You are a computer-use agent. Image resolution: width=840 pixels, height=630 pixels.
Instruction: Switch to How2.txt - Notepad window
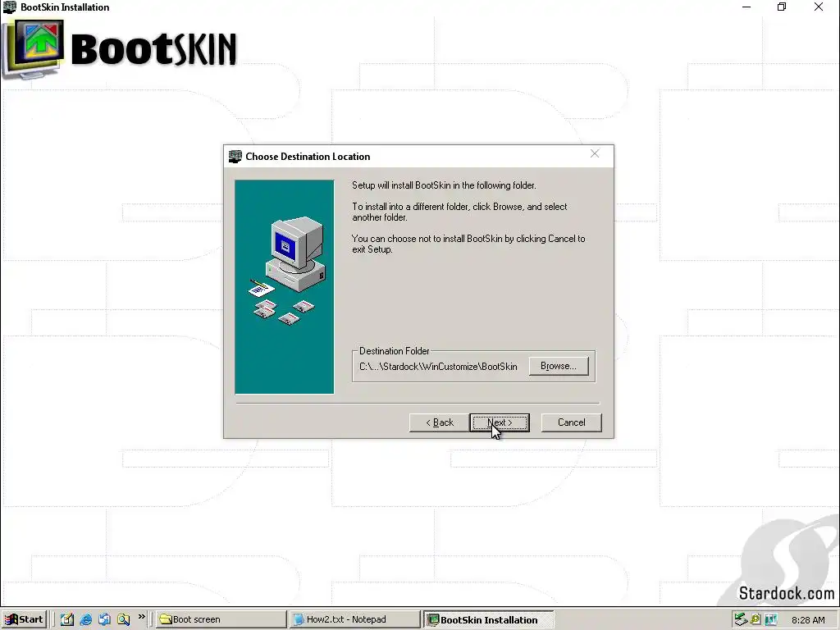pyautogui.click(x=354, y=619)
